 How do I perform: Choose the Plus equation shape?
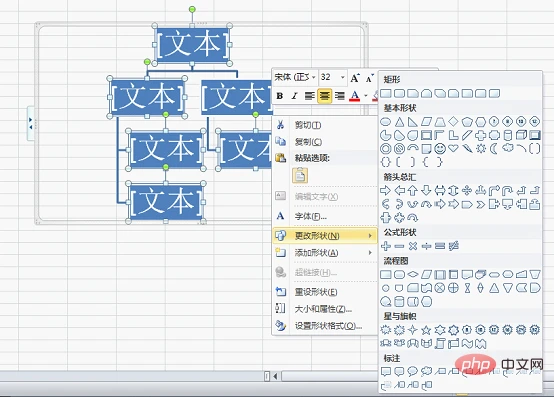[x=385, y=246]
